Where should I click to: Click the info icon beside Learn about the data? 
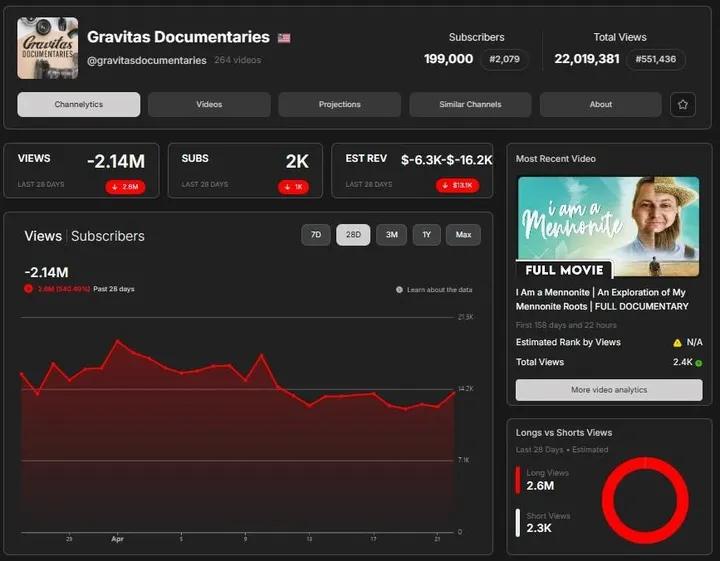(399, 290)
